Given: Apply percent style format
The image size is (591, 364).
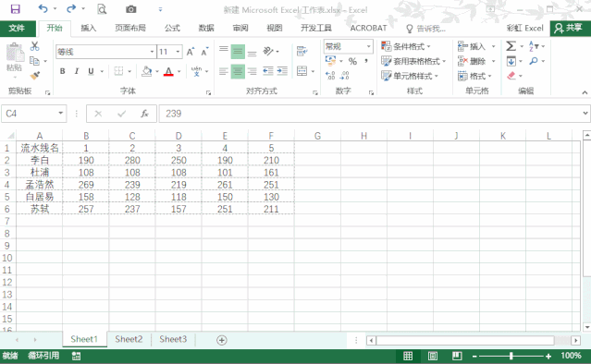Looking at the screenshot, I should (x=352, y=61).
